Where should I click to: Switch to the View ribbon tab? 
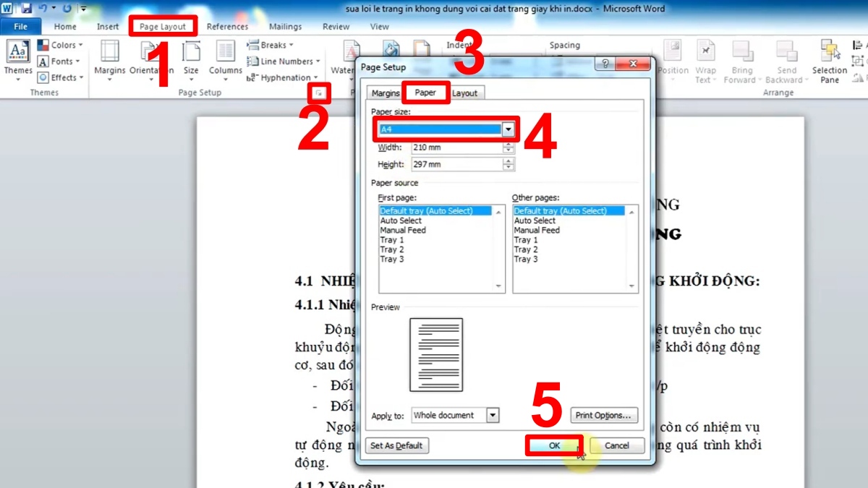point(380,27)
